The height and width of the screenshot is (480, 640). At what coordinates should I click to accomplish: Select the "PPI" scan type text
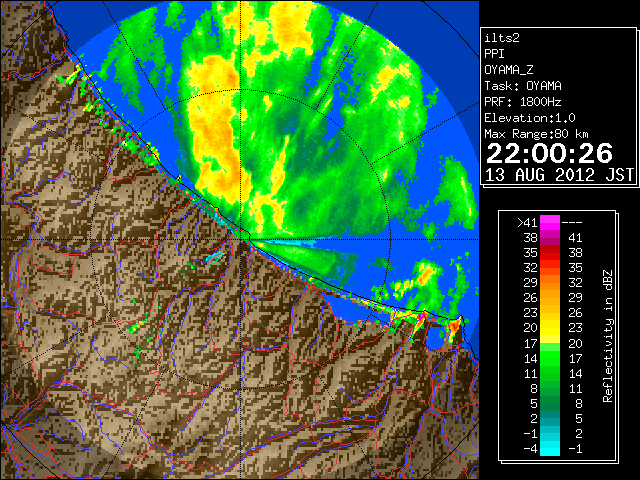[494, 54]
